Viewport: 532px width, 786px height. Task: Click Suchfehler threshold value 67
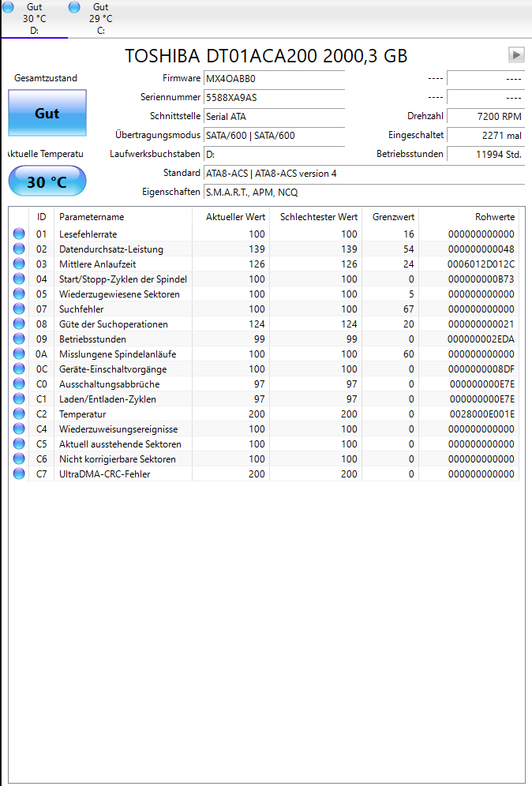coord(409,309)
